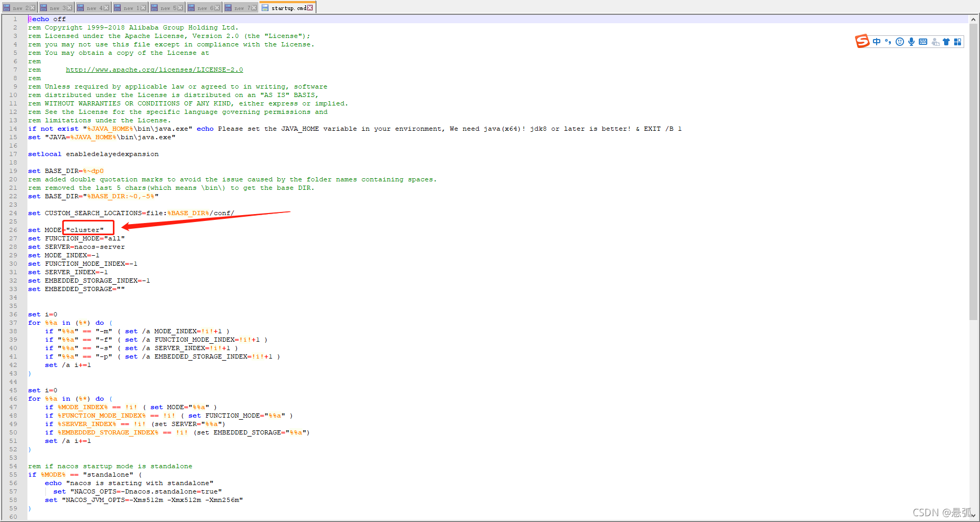Image resolution: width=980 pixels, height=522 pixels.
Task: Open the Sogou toolbox grid icon
Action: (958, 42)
